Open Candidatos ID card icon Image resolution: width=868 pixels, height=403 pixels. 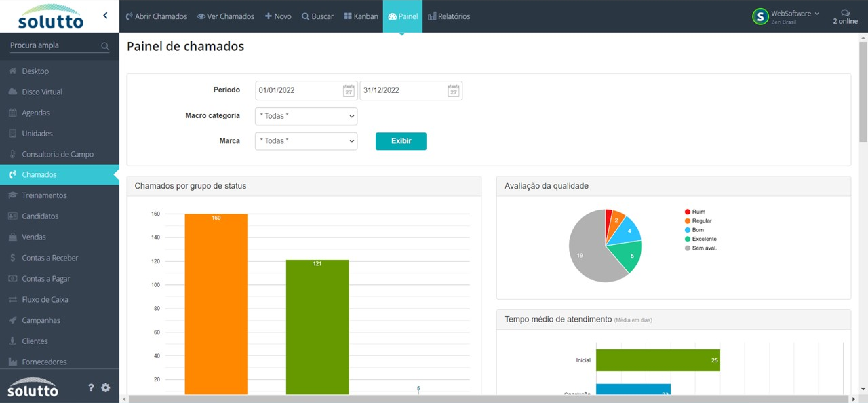pos(13,216)
